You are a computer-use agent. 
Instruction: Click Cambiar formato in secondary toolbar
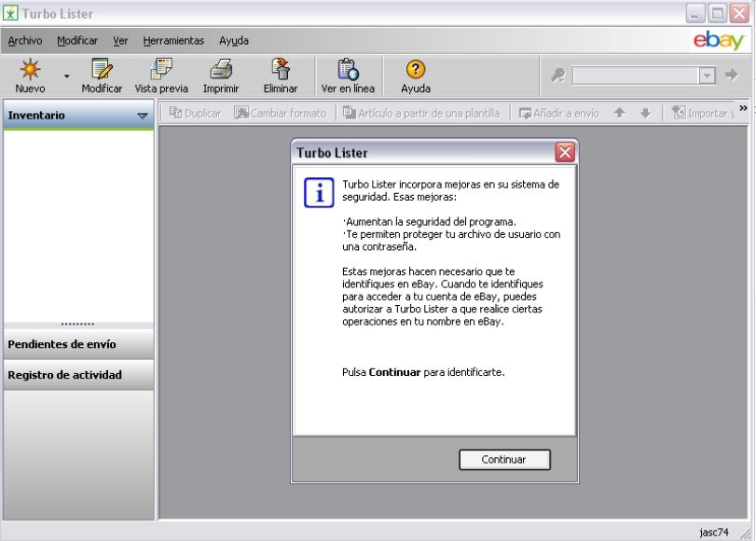pyautogui.click(x=281, y=114)
